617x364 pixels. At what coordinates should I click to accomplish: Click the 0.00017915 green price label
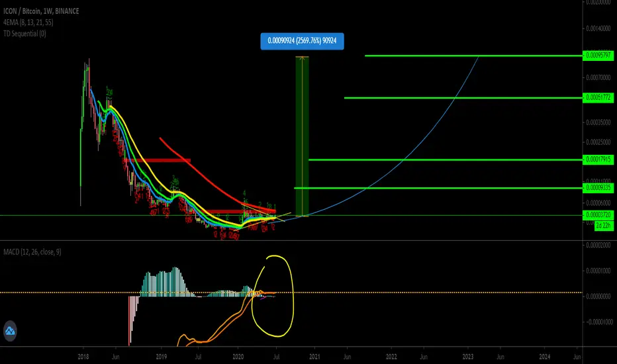[x=598, y=159]
